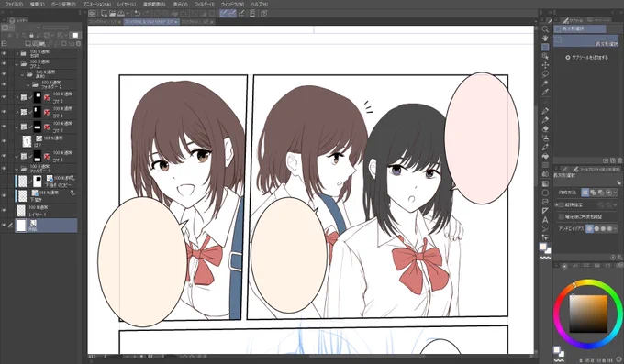The width and height of the screenshot is (624, 364).
Task: Click the lock layer icon in layer panel
Action: [x=31, y=36]
